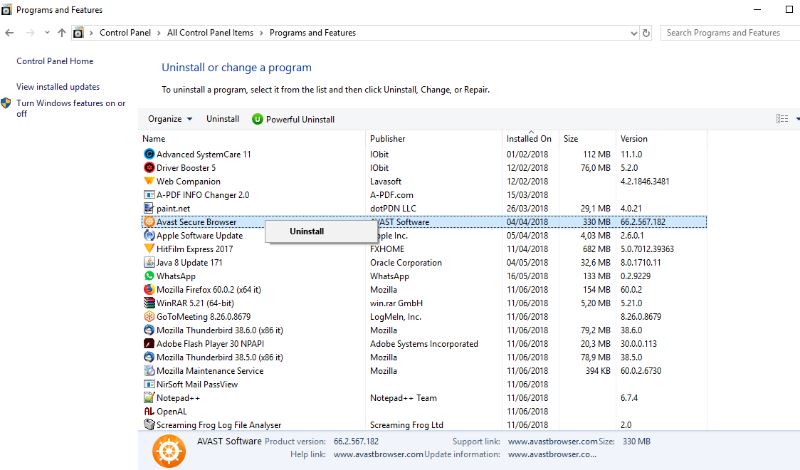Image resolution: width=800 pixels, height=470 pixels.
Task: Click the 682 MB size value
Action: pos(596,249)
